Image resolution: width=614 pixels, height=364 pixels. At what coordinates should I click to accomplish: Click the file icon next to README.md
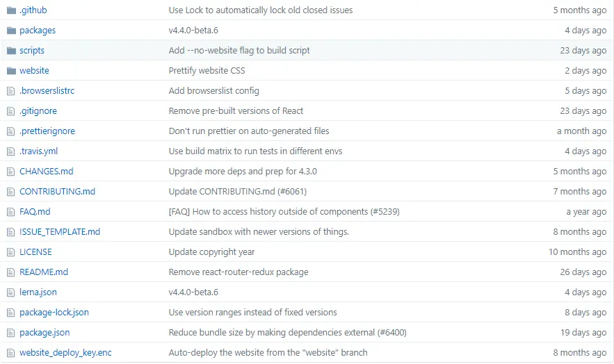[x=10, y=272]
